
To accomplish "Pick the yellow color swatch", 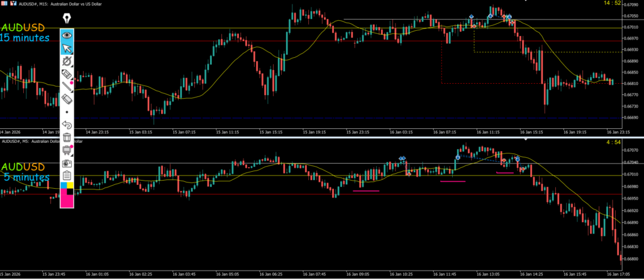I will click(x=70, y=186).
